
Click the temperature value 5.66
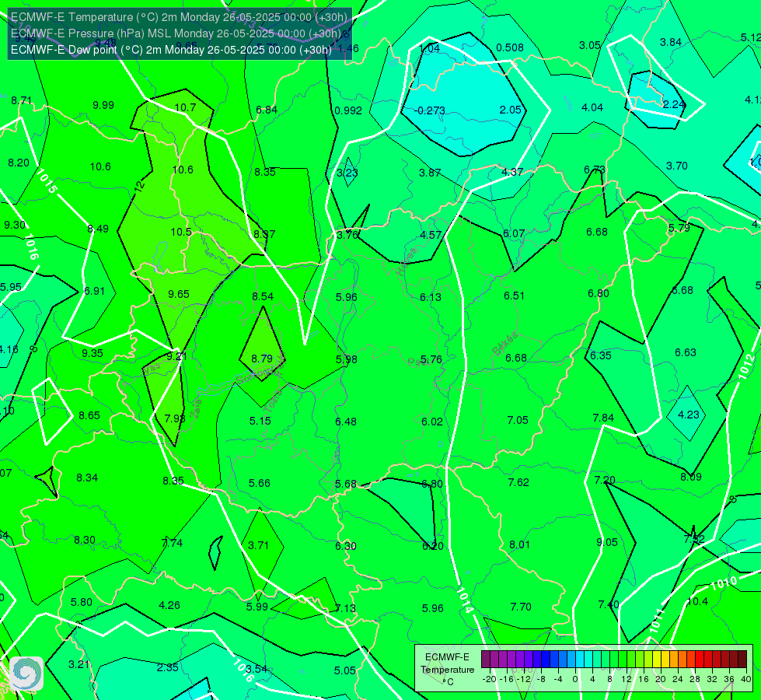pos(260,483)
